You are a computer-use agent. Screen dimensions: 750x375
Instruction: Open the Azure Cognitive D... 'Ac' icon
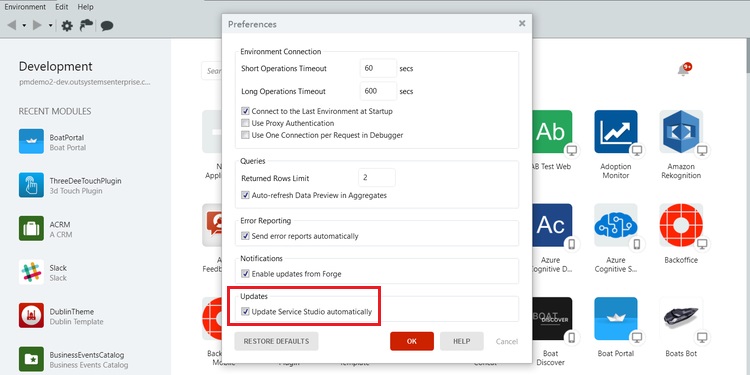tap(551, 225)
